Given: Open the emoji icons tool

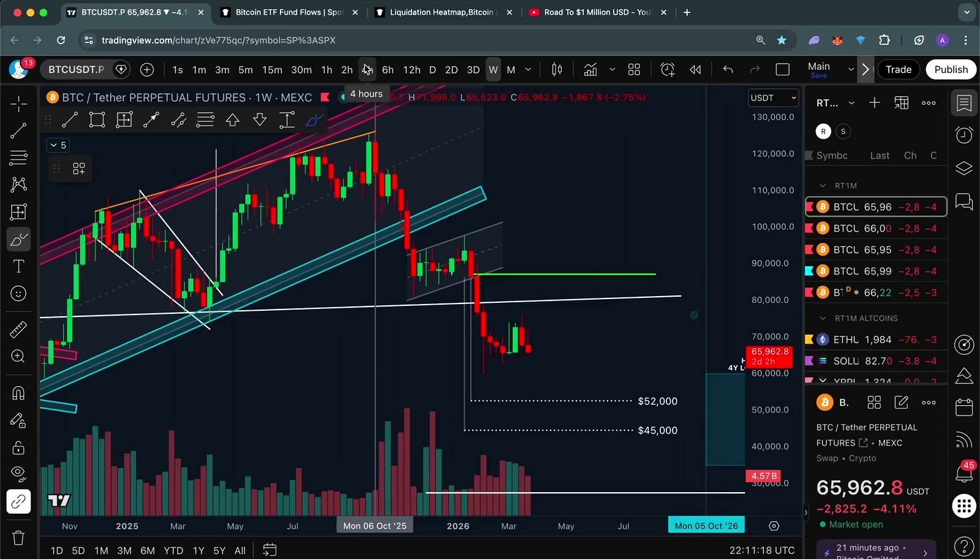Looking at the screenshot, I should click(x=18, y=294).
